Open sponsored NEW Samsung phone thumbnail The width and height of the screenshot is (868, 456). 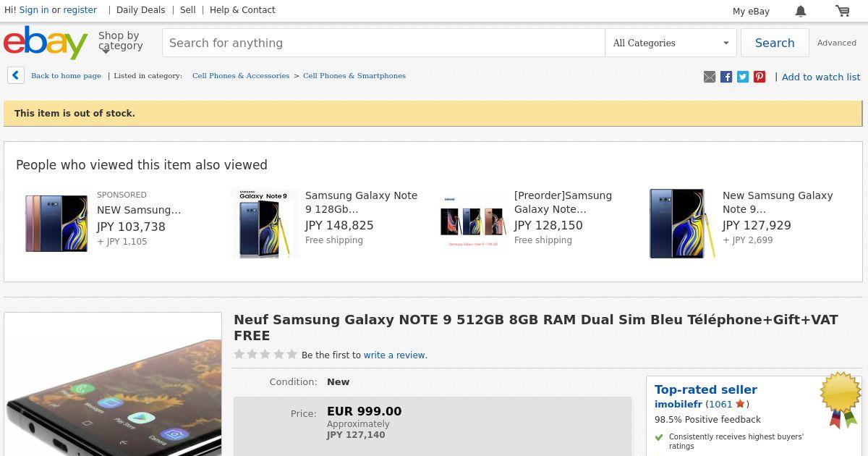(x=56, y=223)
